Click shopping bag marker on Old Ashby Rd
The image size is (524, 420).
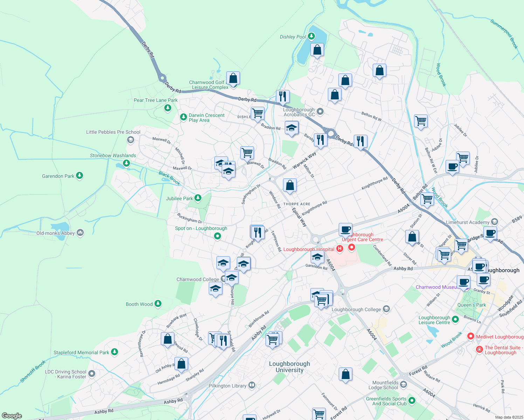(181, 364)
